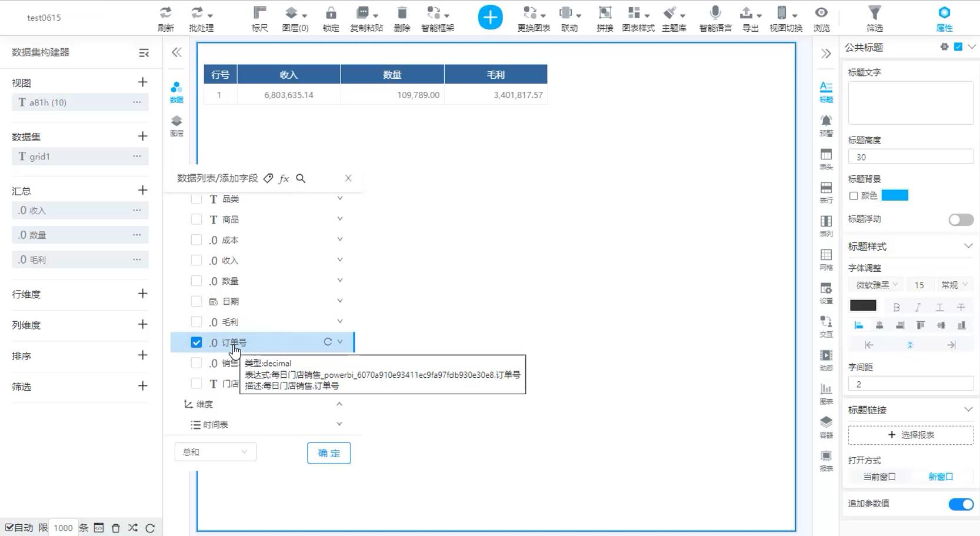Pick the blue 标题背景 color swatch
980x536 pixels.
click(x=895, y=195)
